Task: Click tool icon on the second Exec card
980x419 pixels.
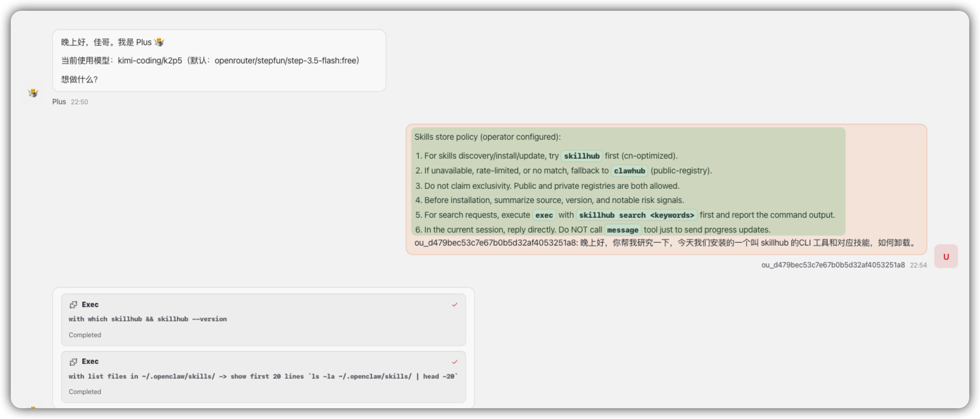Action: point(73,362)
